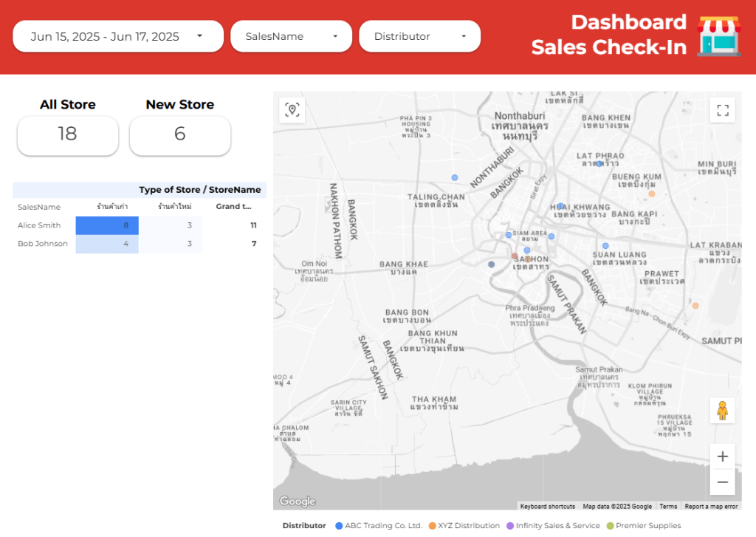The image size is (756, 537).
Task: Click the Premier Supplies green legend swatch
Action: [x=610, y=526]
